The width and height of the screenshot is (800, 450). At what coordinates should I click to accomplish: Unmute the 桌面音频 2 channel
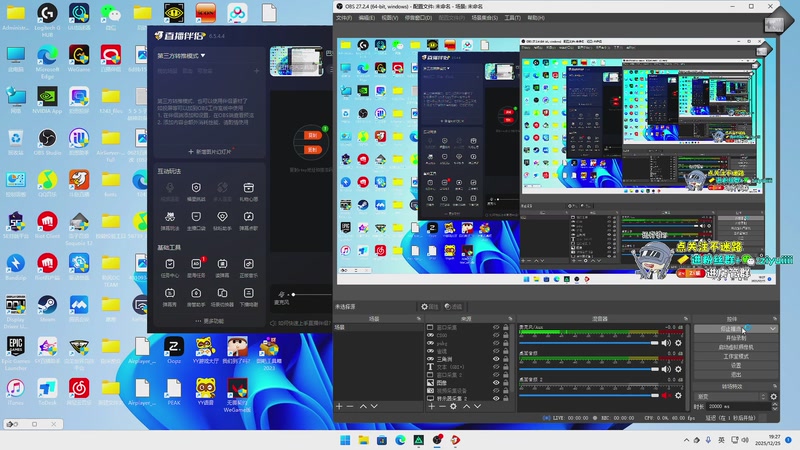(666, 395)
